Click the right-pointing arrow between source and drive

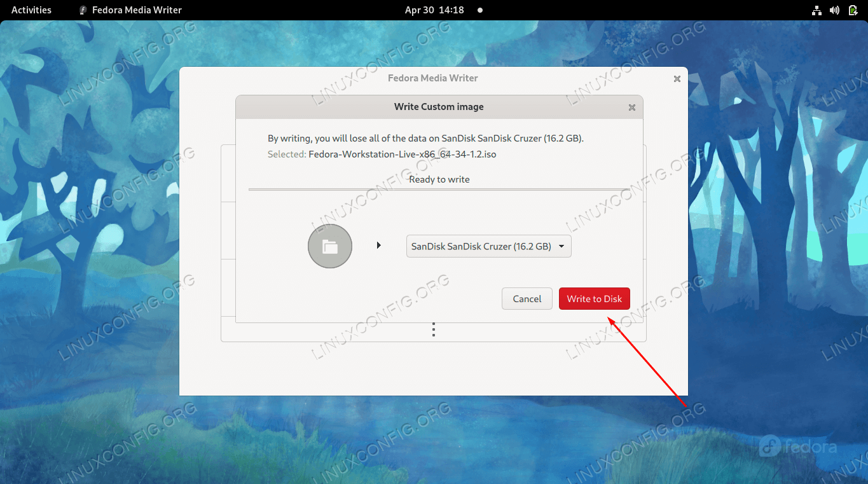tap(379, 245)
